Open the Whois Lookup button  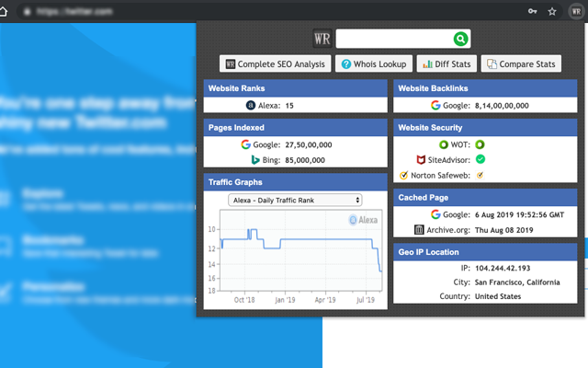pos(374,63)
